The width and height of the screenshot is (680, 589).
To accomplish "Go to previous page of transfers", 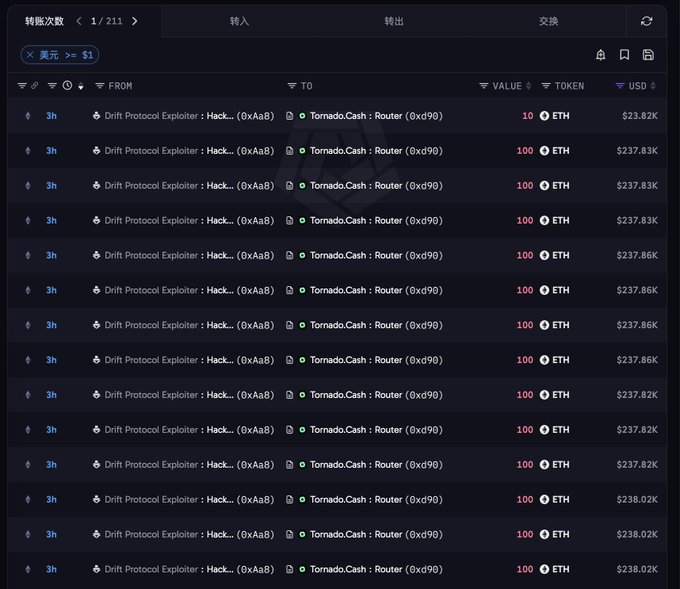I will [79, 21].
